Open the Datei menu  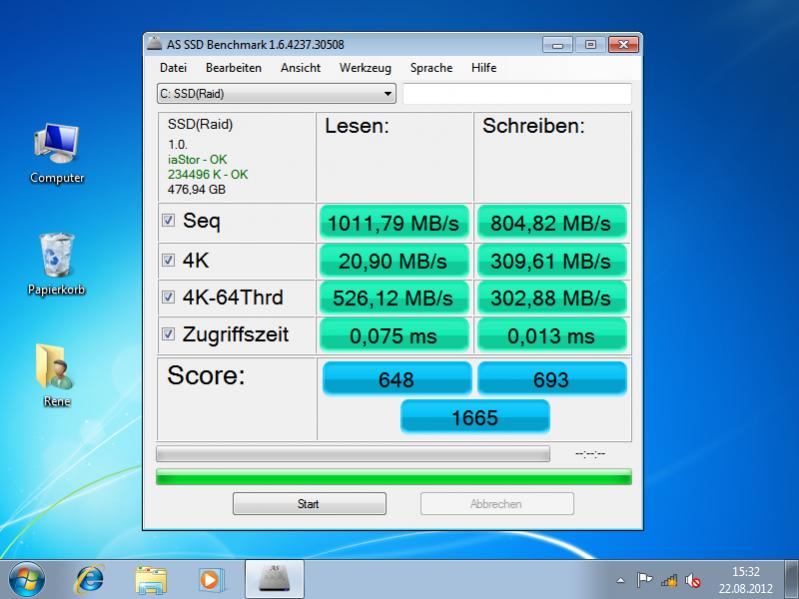(173, 68)
